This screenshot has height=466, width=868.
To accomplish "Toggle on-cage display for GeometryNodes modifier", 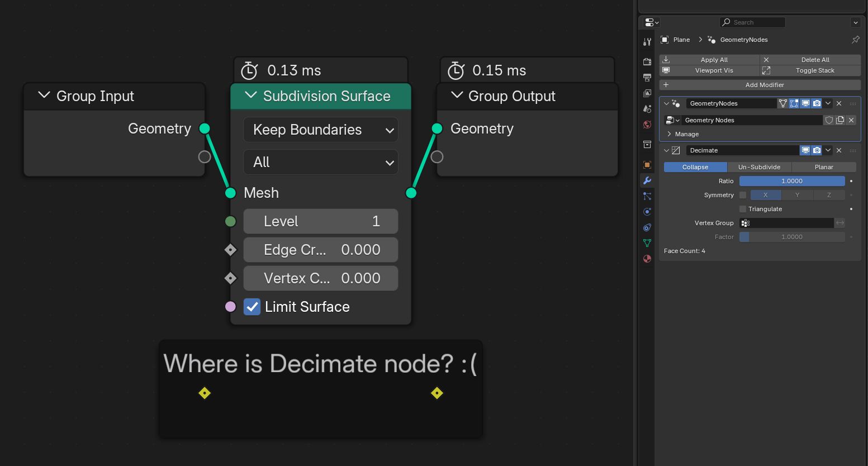I will (783, 103).
